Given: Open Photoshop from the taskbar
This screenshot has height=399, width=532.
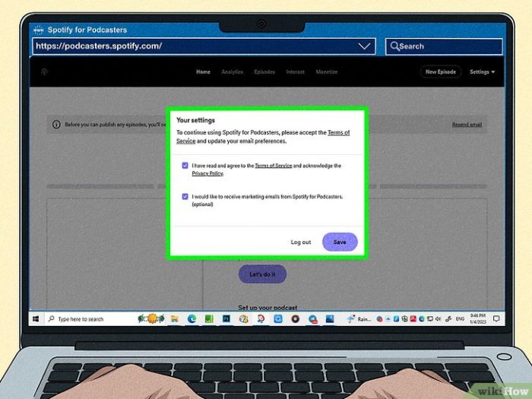Looking at the screenshot, I should tap(226, 319).
